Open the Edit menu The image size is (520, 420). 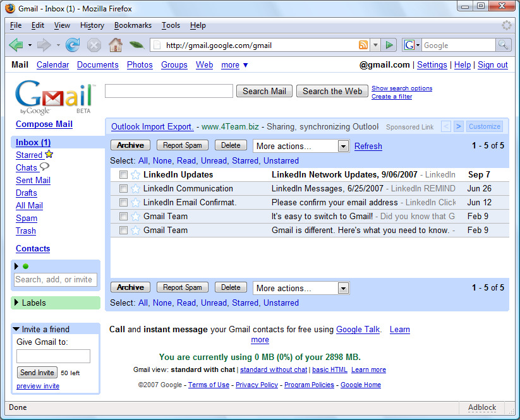[x=37, y=25]
